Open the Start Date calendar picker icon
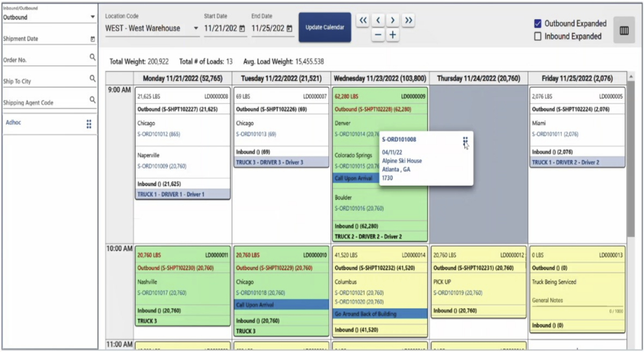Viewport: 644px width, 352px height. coord(242,28)
